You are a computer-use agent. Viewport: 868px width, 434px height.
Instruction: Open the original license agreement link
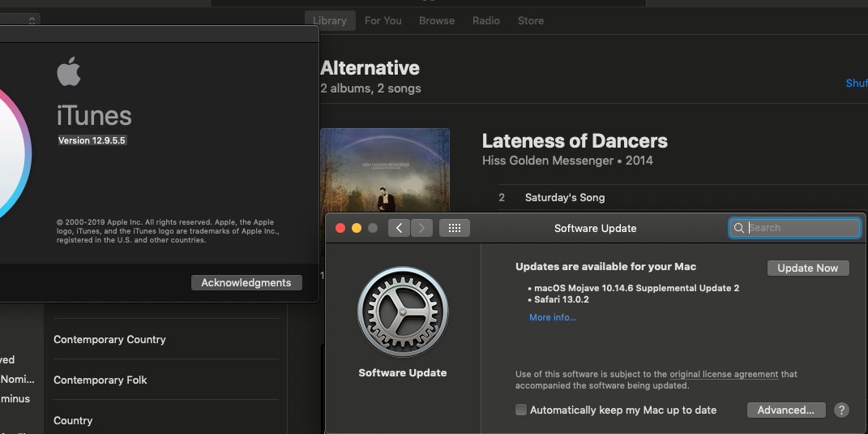(x=724, y=374)
